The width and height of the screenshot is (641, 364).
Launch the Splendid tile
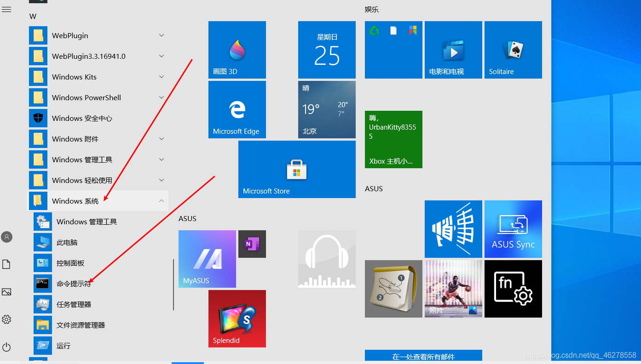coord(237,318)
